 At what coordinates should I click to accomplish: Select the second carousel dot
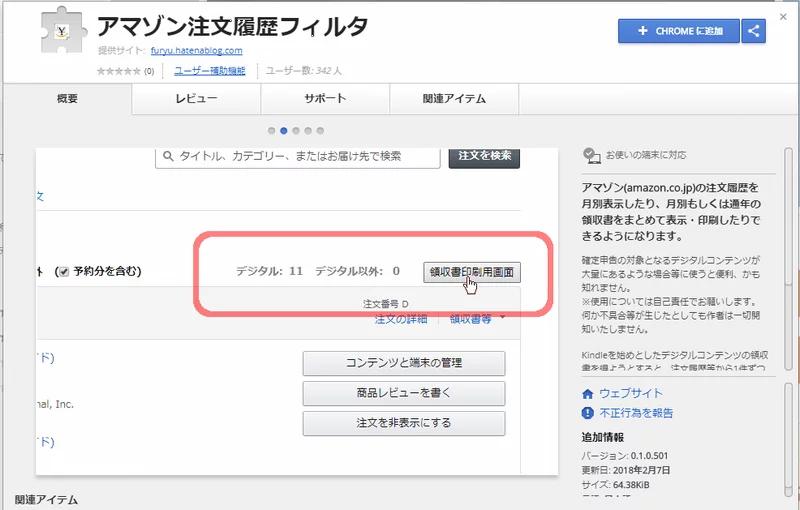(284, 130)
